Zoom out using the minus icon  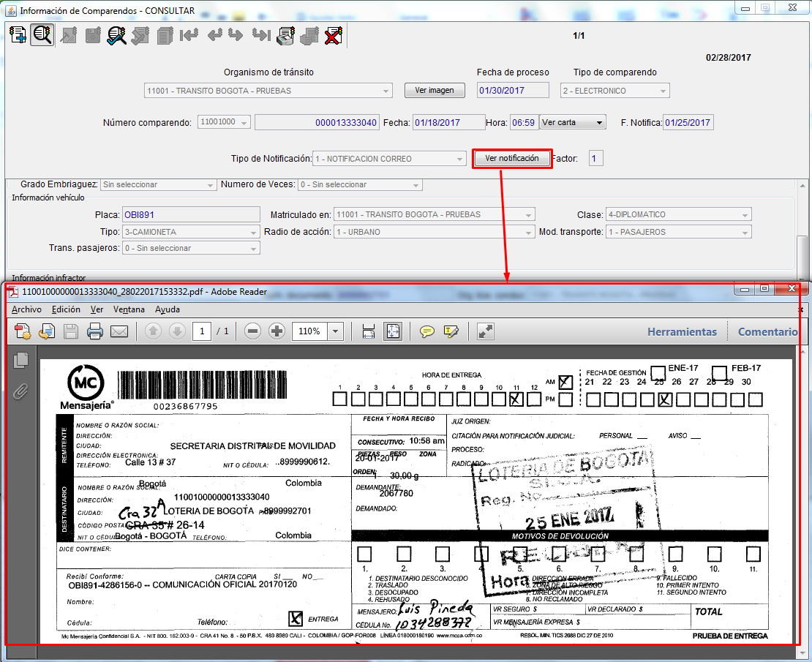click(x=252, y=331)
